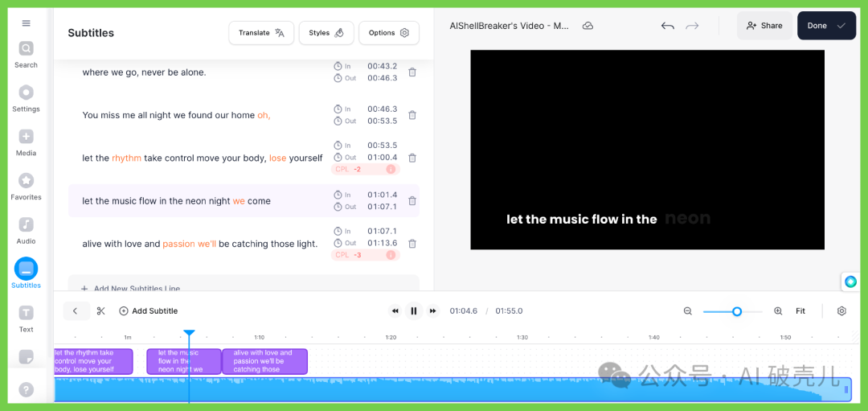Pause the video playback

click(414, 311)
